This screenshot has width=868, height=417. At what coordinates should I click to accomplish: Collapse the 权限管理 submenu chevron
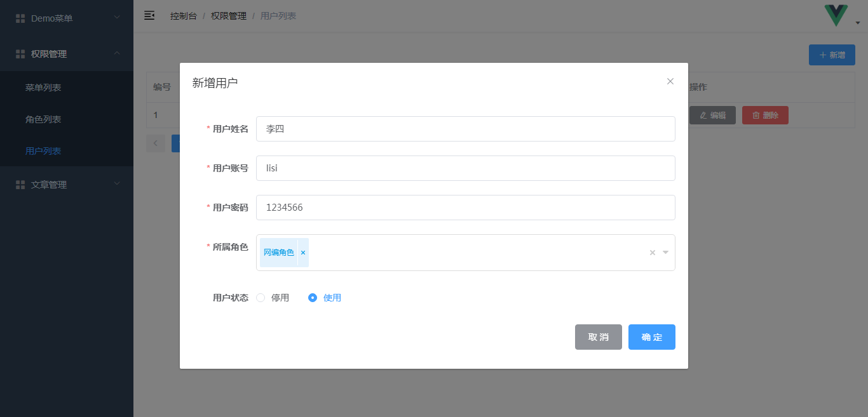click(117, 53)
